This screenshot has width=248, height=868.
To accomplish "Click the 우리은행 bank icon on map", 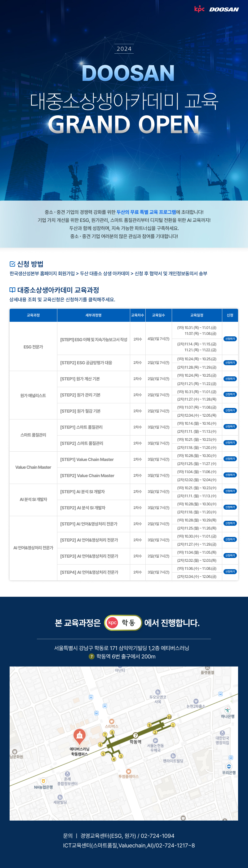I will tap(229, 767).
